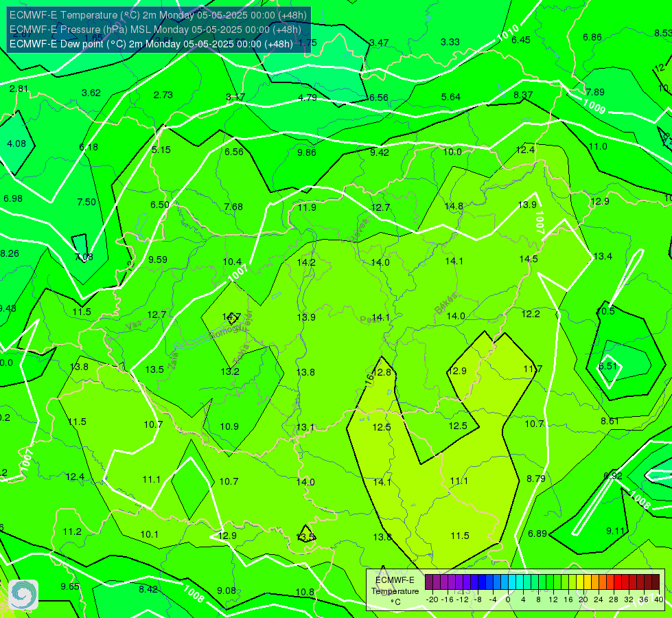Click the 13.4 temperature value

point(603,256)
